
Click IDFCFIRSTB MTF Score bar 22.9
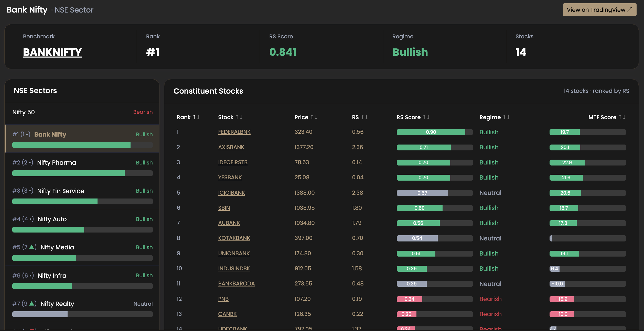(x=588, y=163)
